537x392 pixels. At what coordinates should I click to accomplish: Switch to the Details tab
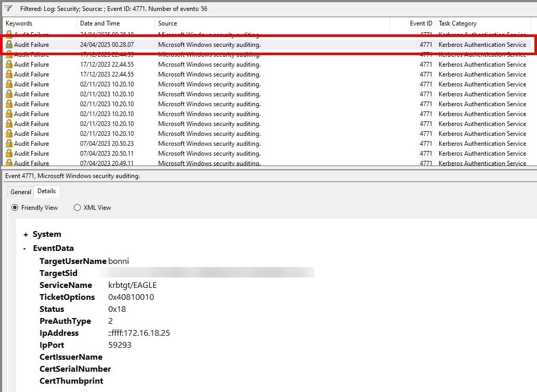tap(47, 192)
